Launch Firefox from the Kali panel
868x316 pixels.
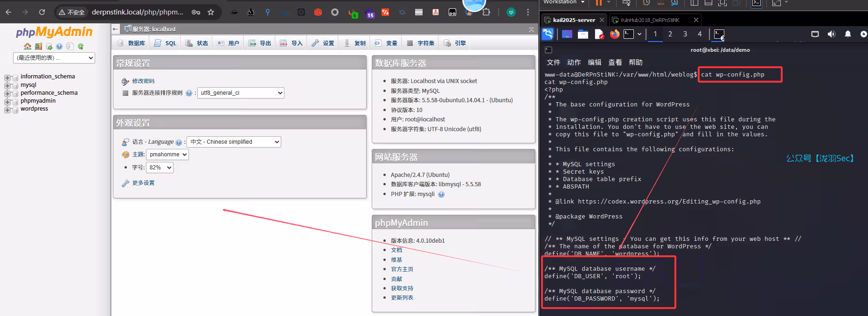point(615,34)
